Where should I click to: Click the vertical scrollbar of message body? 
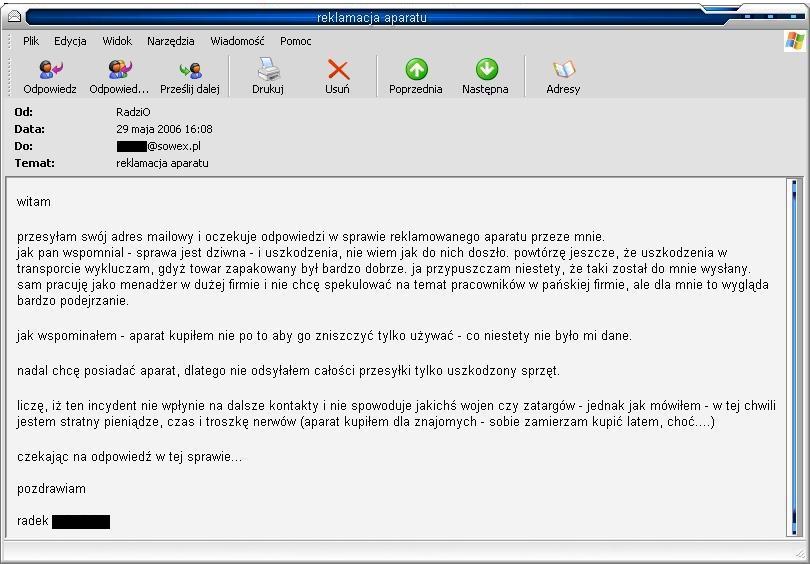(x=794, y=357)
